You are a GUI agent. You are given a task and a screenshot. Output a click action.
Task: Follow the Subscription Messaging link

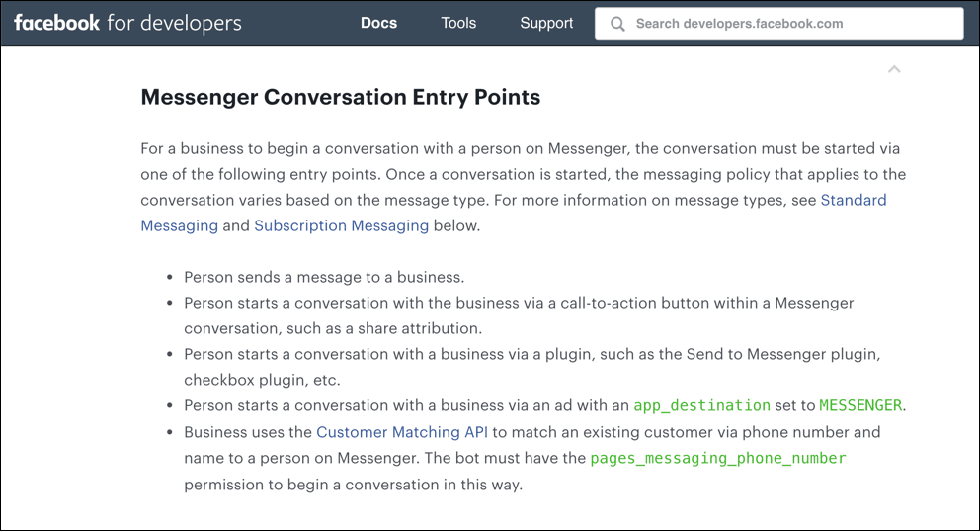point(341,225)
